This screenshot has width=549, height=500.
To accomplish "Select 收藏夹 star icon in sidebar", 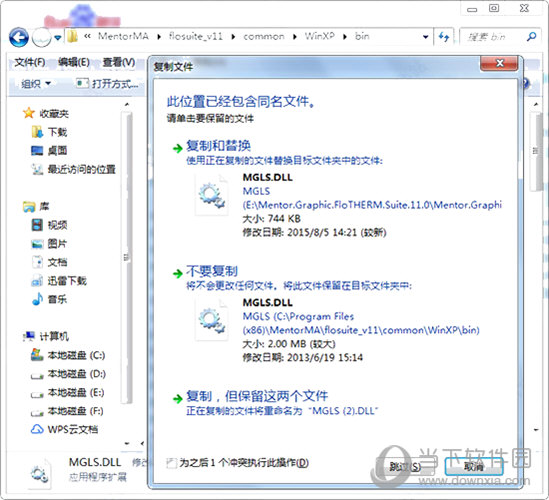I will pos(28,113).
